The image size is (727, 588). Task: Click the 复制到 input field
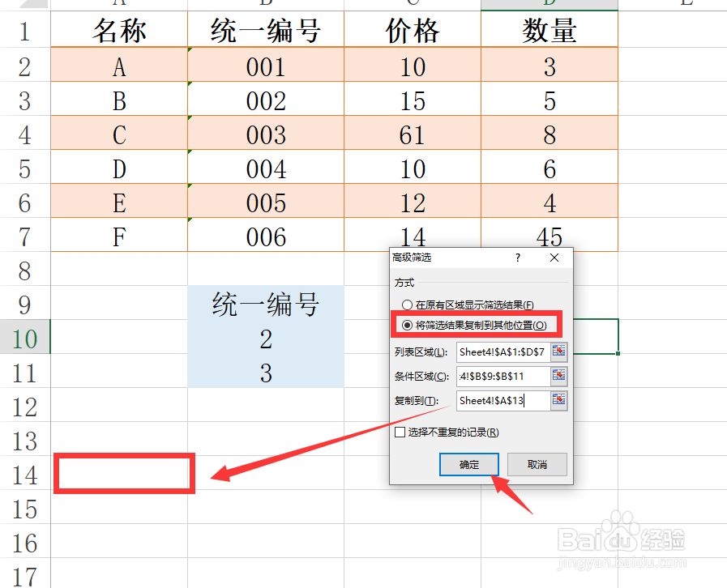(x=503, y=400)
